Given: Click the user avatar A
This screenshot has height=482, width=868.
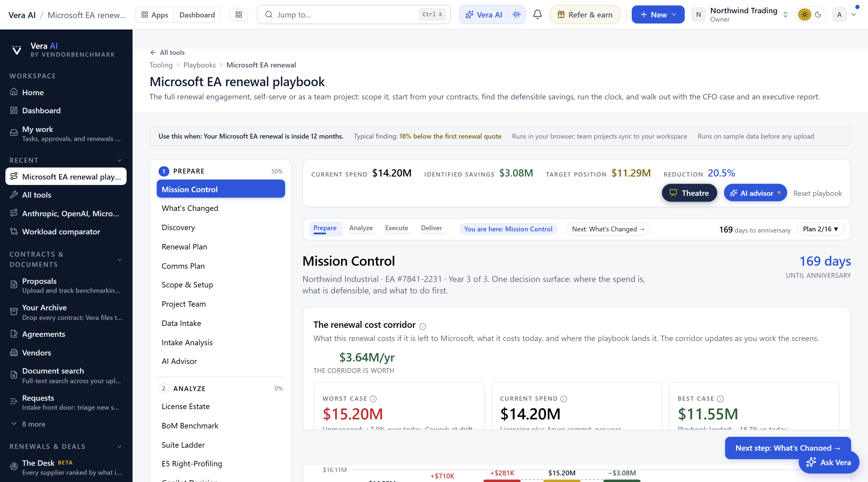Looking at the screenshot, I should (x=839, y=14).
